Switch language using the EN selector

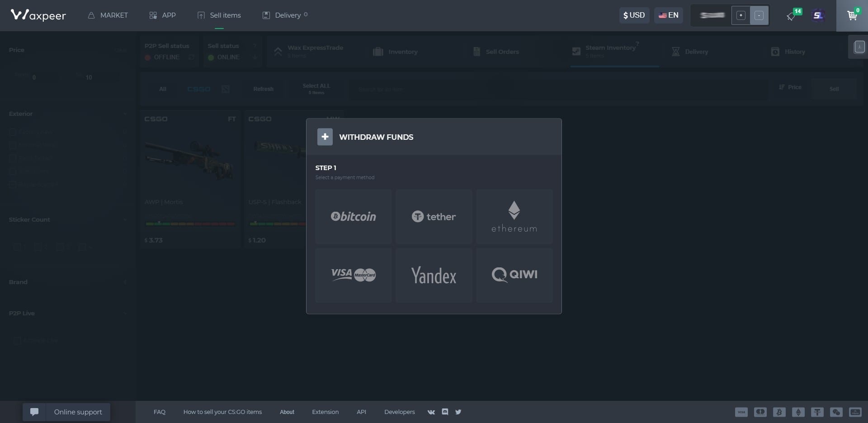click(668, 15)
